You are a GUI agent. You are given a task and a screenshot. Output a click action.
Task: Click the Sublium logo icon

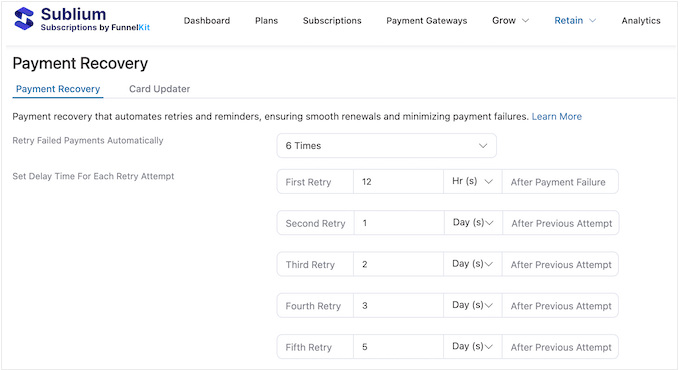(24, 19)
